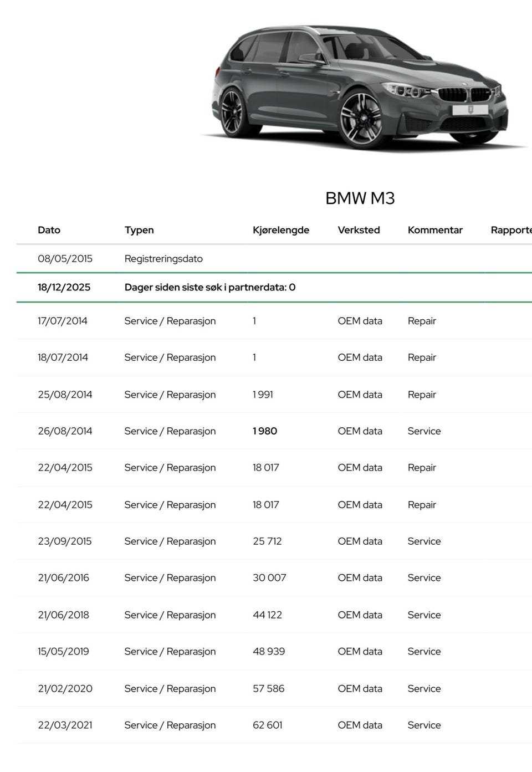Click 'Dager siden siste søk i partnerdata: 0'
Screen dimensions: 532x772
tap(210, 287)
